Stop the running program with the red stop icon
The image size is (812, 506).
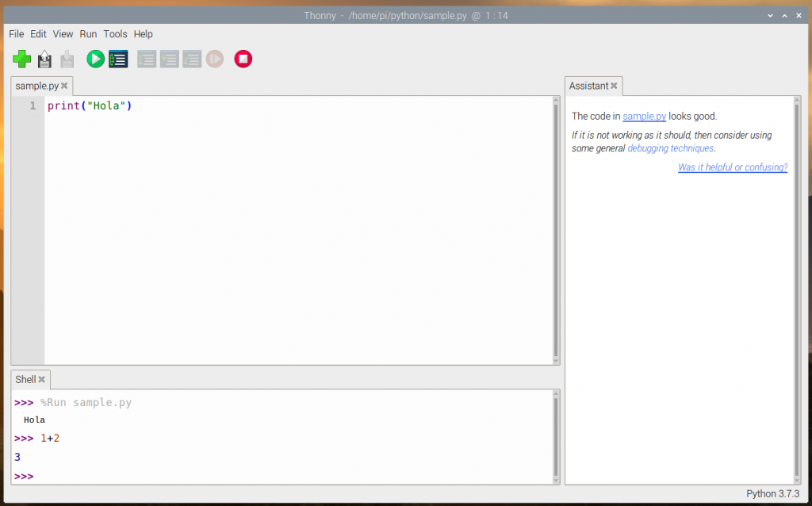click(x=243, y=59)
